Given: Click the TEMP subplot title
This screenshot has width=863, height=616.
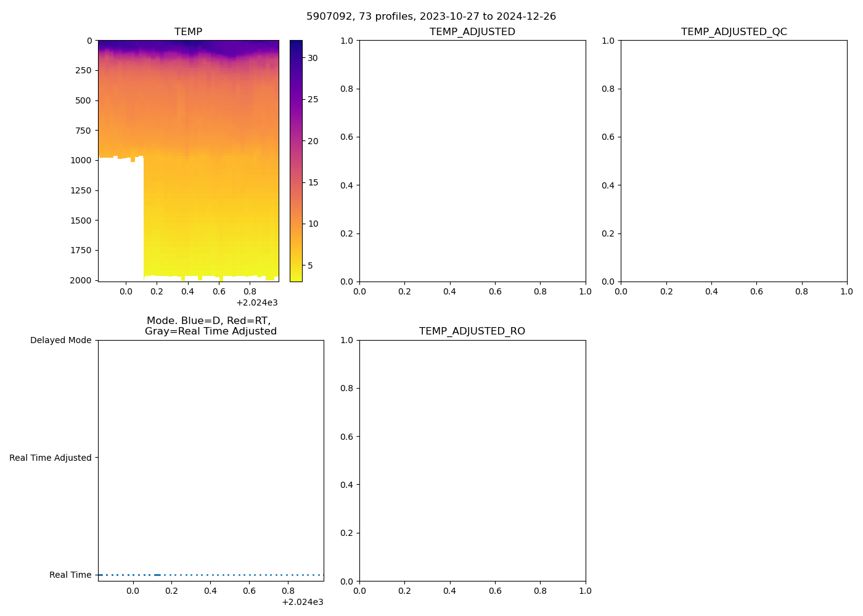Looking at the screenshot, I should [188, 32].
